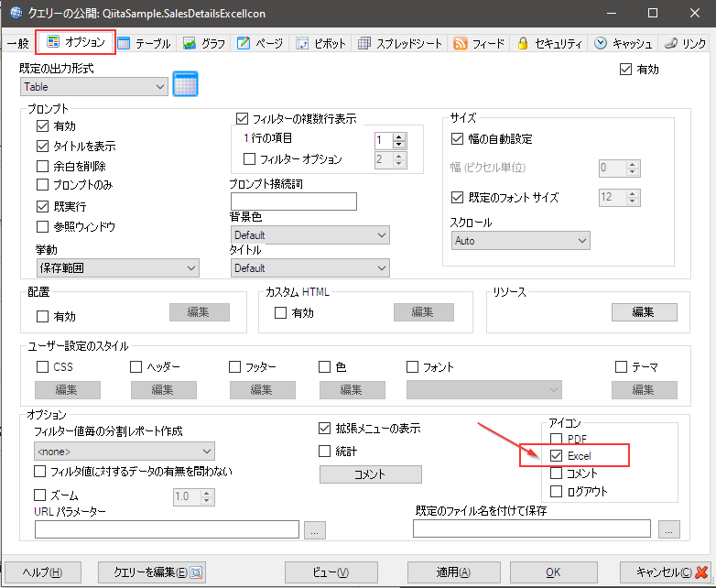Viewport: 716px width, 588px height.
Task: Open 挙動 保存範囲 dropdown
Action: coord(117,268)
